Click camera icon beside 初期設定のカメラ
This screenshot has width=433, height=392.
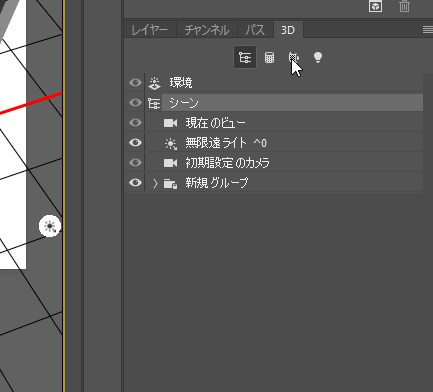point(170,163)
